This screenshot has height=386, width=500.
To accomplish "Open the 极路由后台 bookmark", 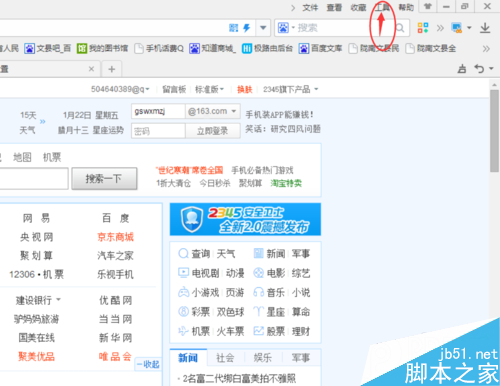I will (x=267, y=49).
